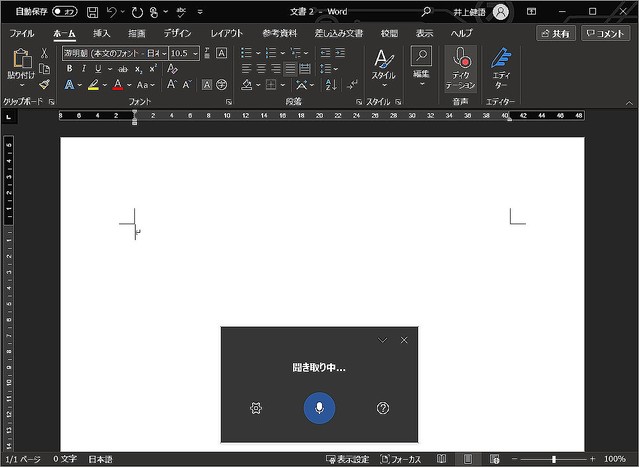Click the Cut scissors icon
This screenshot has height=467, width=639.
coord(44,53)
